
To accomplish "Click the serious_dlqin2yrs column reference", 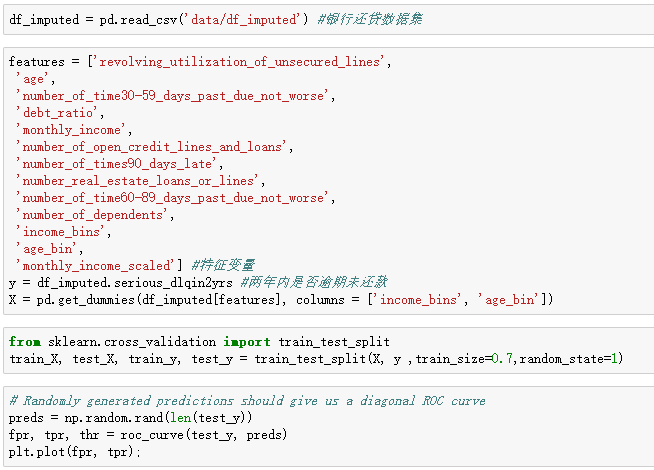I will pos(173,283).
